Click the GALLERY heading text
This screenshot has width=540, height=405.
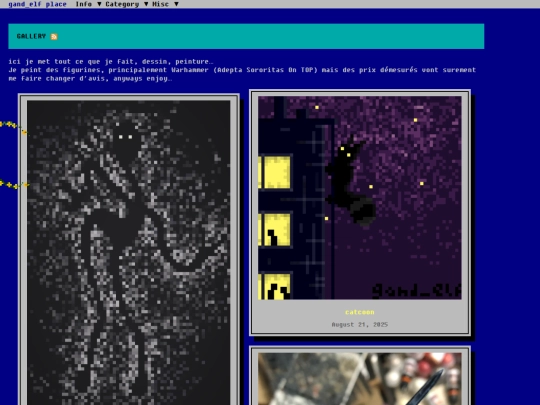pyautogui.click(x=31, y=36)
